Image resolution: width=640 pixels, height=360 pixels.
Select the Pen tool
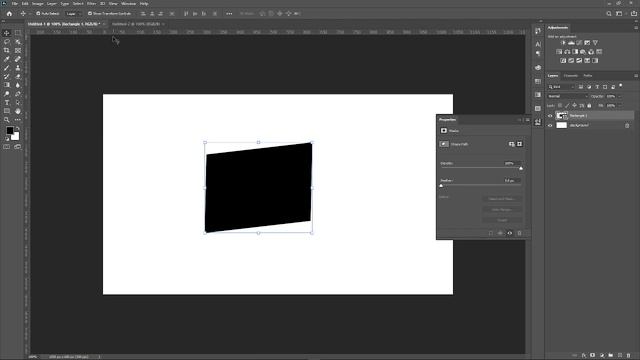(x=18, y=94)
